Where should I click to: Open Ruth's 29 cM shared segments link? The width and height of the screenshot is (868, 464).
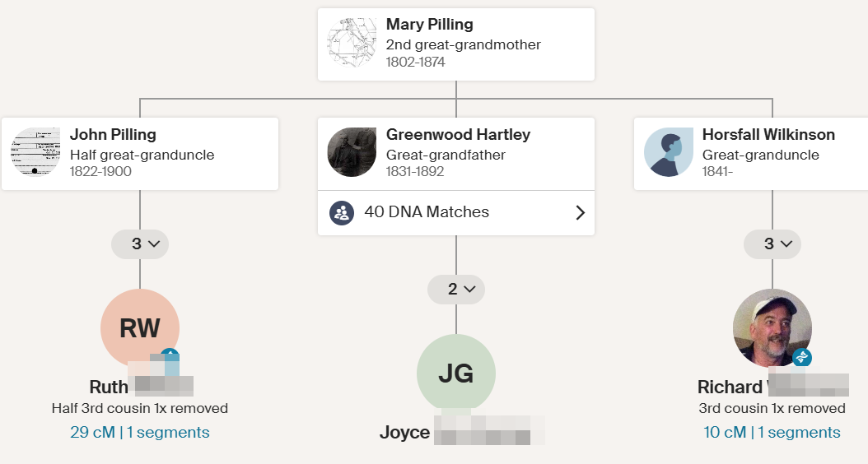139,433
